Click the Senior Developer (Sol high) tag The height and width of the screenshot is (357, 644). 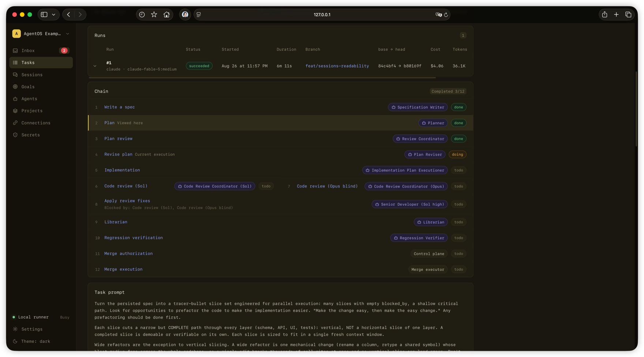tap(409, 204)
